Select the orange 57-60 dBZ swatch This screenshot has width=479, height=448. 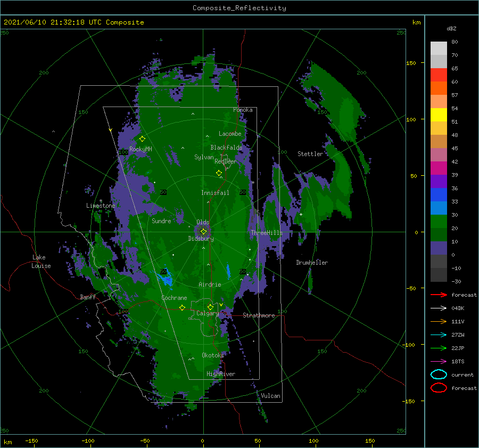click(x=439, y=88)
